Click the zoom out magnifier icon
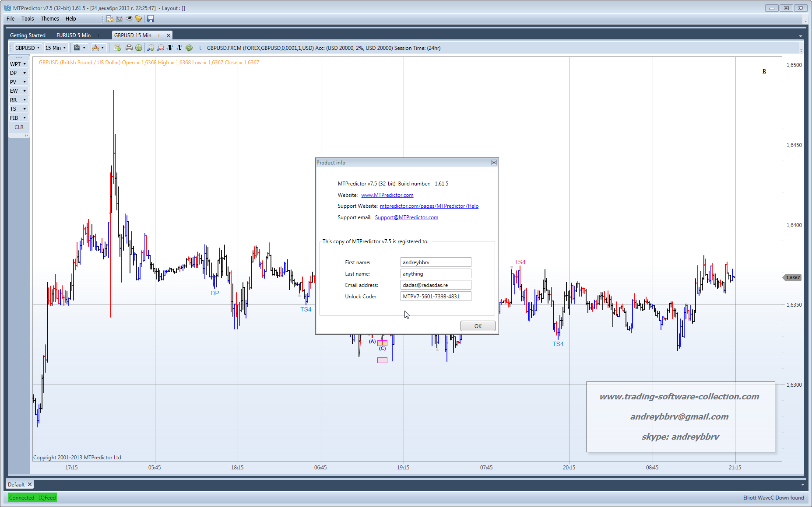This screenshot has height=507, width=812. point(160,48)
